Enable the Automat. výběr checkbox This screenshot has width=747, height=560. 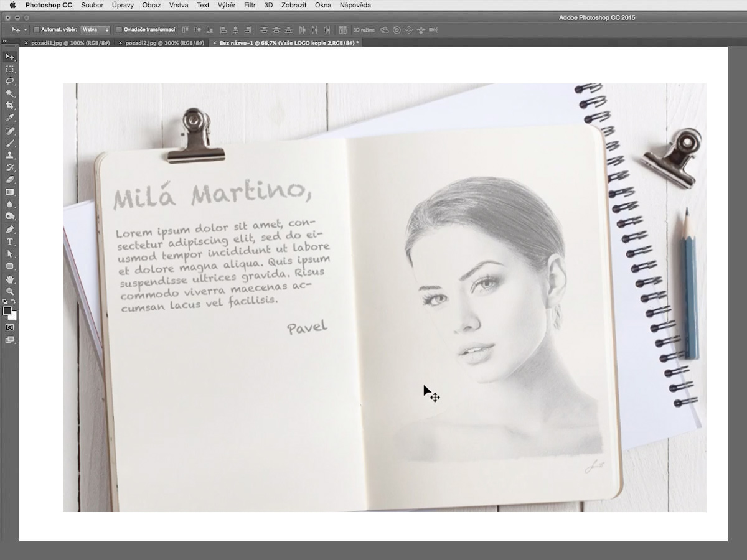pyautogui.click(x=36, y=30)
